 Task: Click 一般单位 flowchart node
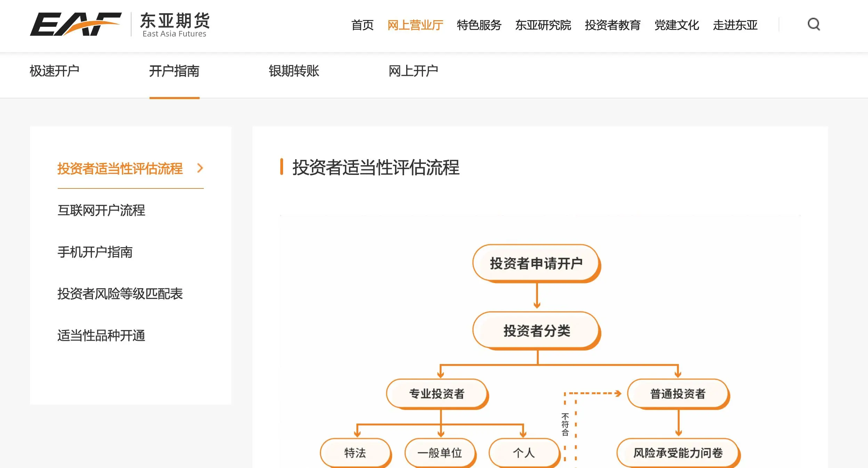pyautogui.click(x=440, y=453)
